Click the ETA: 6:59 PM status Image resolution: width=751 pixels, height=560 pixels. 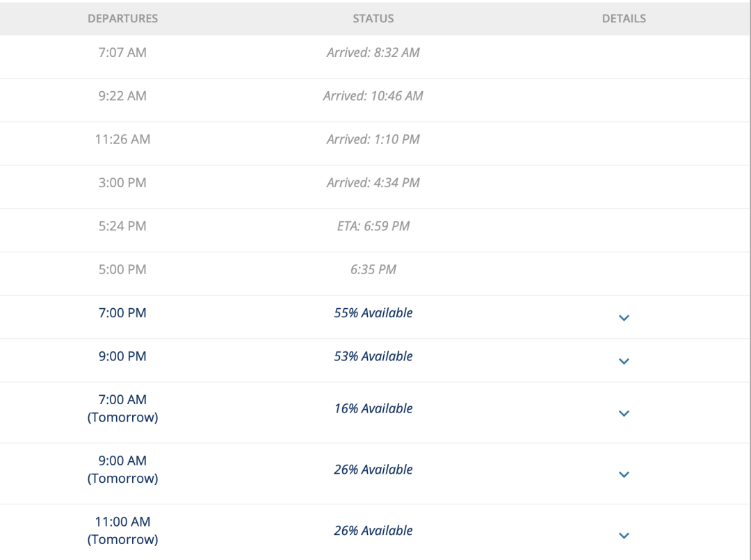coord(373,226)
